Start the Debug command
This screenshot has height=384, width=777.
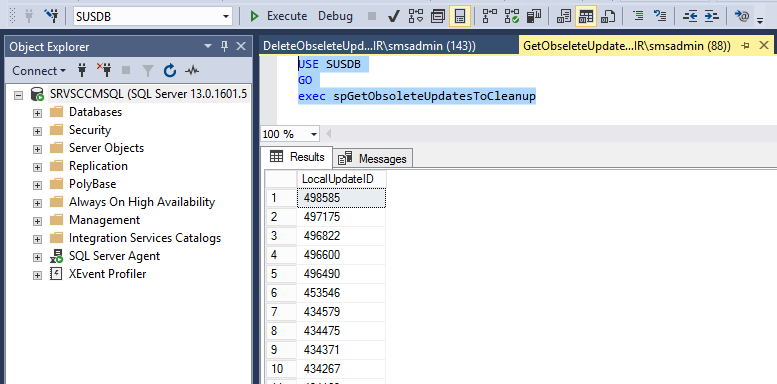(x=335, y=16)
